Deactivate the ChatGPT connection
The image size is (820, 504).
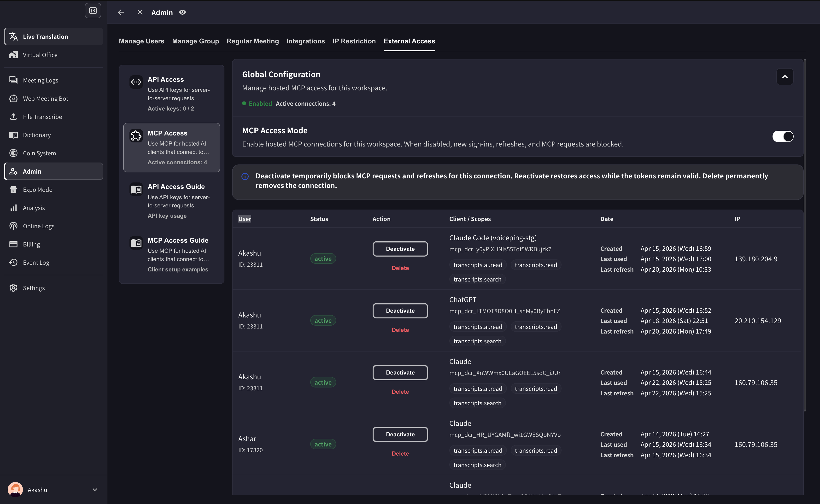[400, 311]
